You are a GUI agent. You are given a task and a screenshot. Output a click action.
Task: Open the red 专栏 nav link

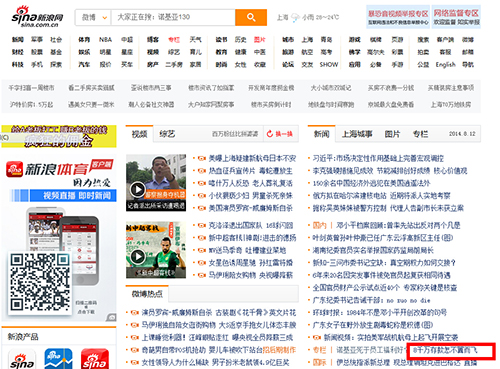pyautogui.click(x=174, y=40)
